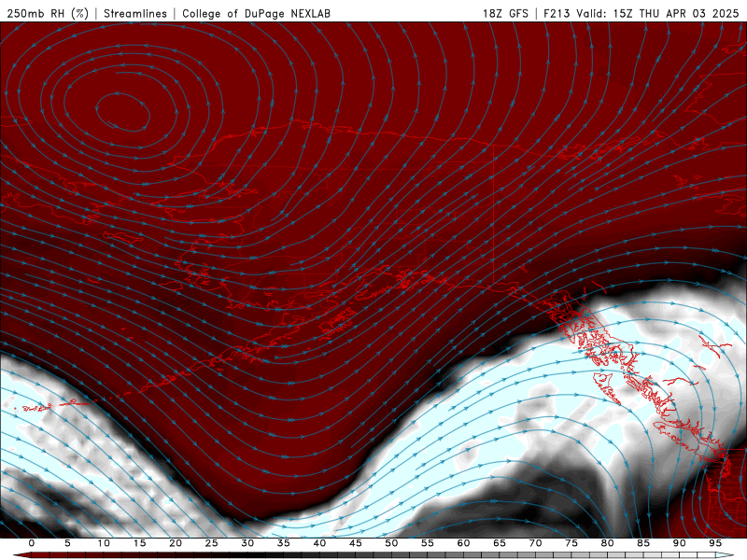Viewport: 747px width, 560px height.
Task: Select the "Streamlines" header text
Action: (135, 13)
